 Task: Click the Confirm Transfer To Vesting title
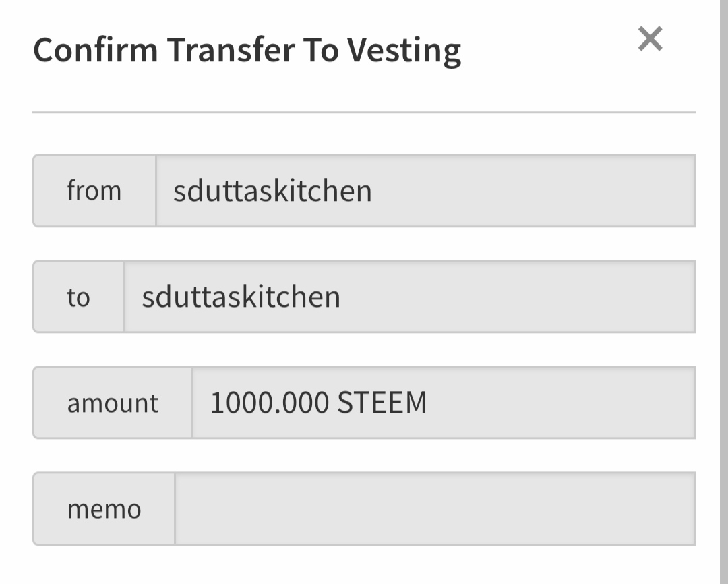point(247,50)
